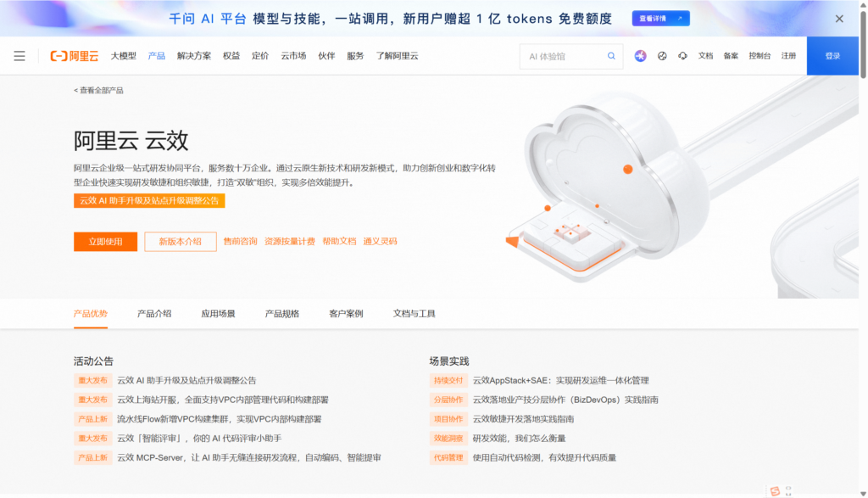Open 云效上海站开服 announcement

[x=223, y=400]
